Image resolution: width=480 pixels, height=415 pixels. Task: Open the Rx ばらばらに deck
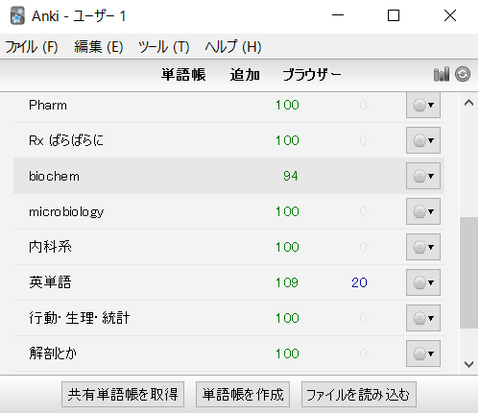coord(66,140)
